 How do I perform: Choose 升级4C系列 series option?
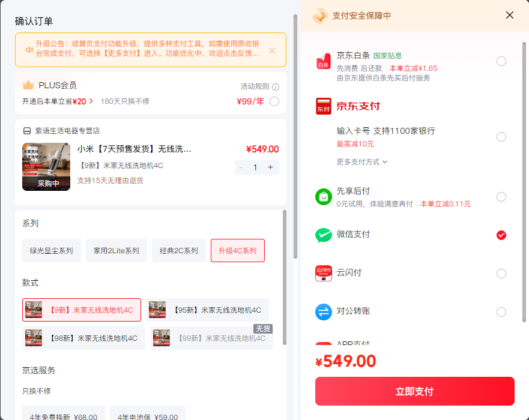[x=238, y=250]
